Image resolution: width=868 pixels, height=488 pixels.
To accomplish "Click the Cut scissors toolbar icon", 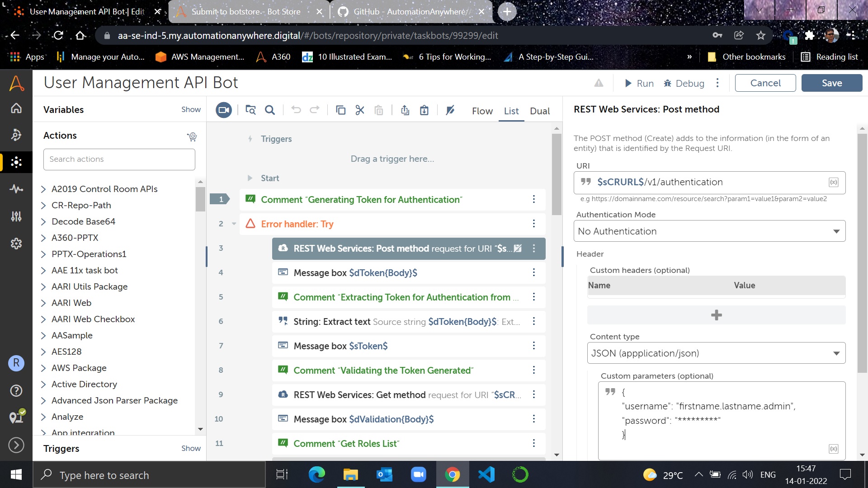I will click(x=360, y=110).
